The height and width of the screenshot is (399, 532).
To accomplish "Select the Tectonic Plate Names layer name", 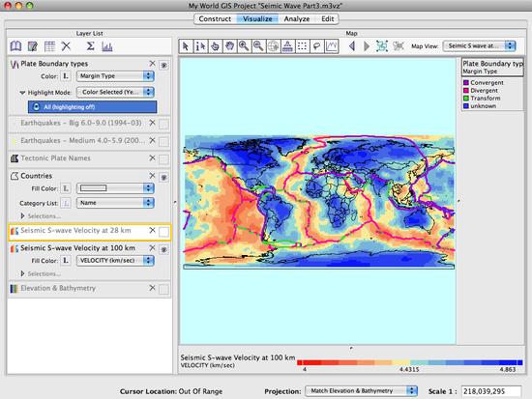I will tap(56, 158).
